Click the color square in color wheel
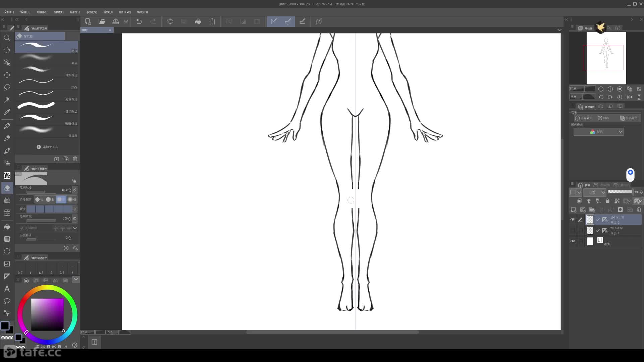The image size is (644, 362). [47, 314]
